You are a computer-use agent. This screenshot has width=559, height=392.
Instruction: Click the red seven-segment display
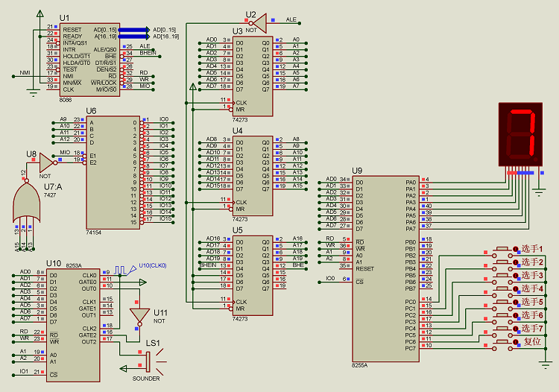click(520, 134)
